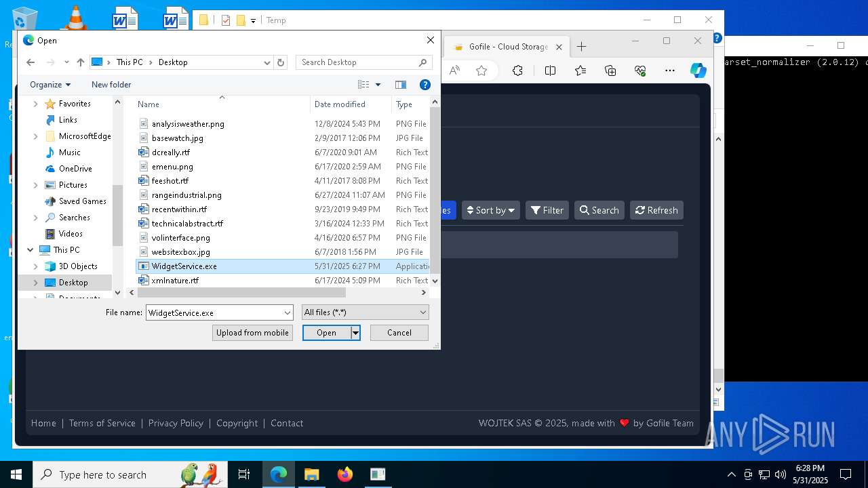868x488 pixels.
Task: Open the File name combo box dropdown
Action: (x=288, y=312)
